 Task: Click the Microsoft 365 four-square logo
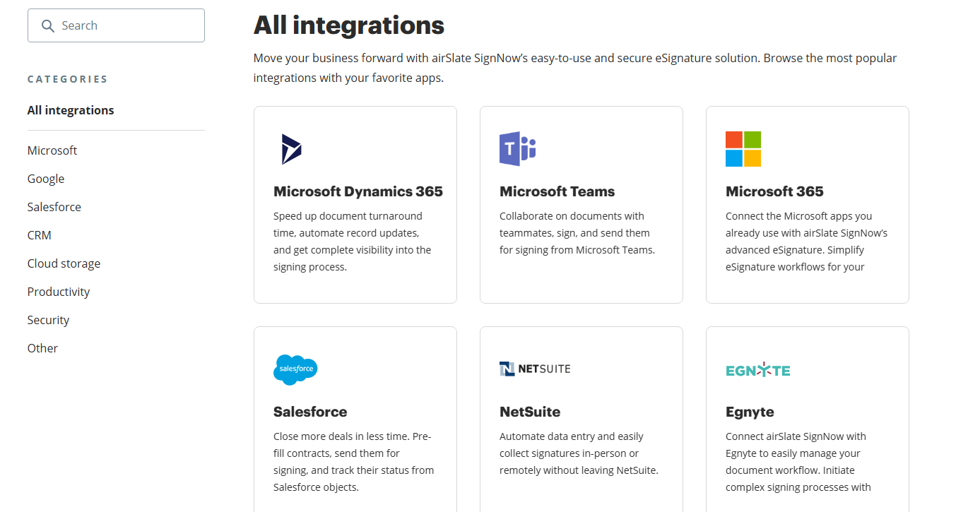(x=743, y=148)
